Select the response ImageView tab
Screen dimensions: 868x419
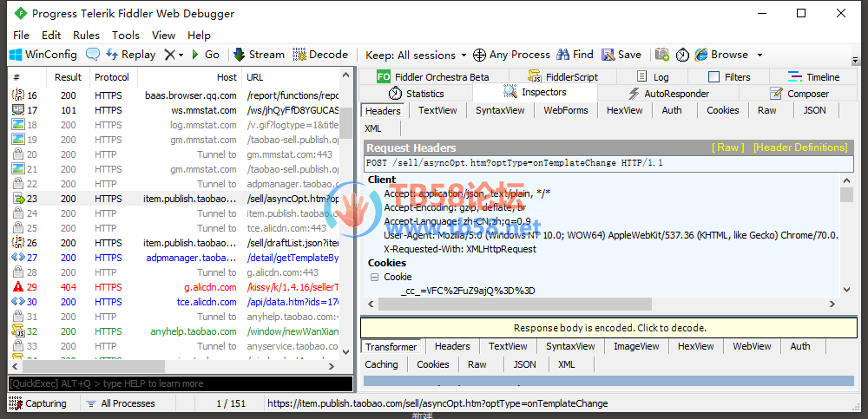coord(636,346)
